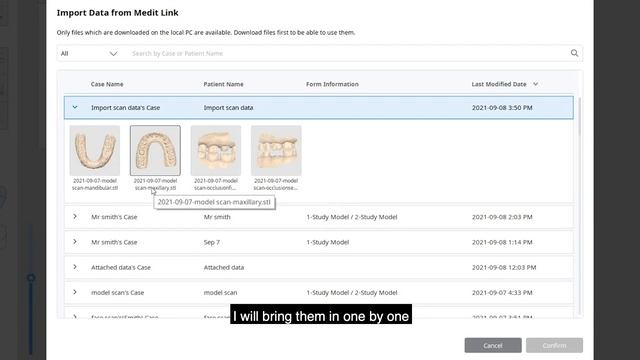Viewport: 640px width, 360px height.
Task: Select the second occlusion scan thumbnail
Action: (276, 151)
